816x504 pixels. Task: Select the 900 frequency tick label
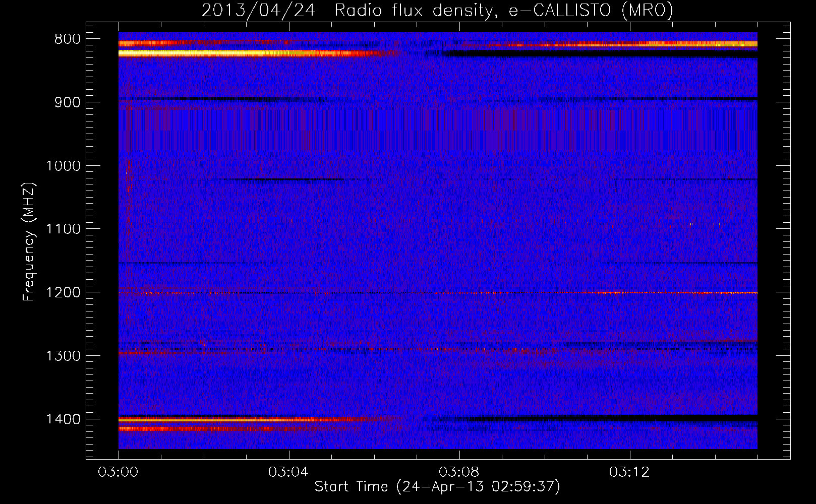(x=68, y=102)
